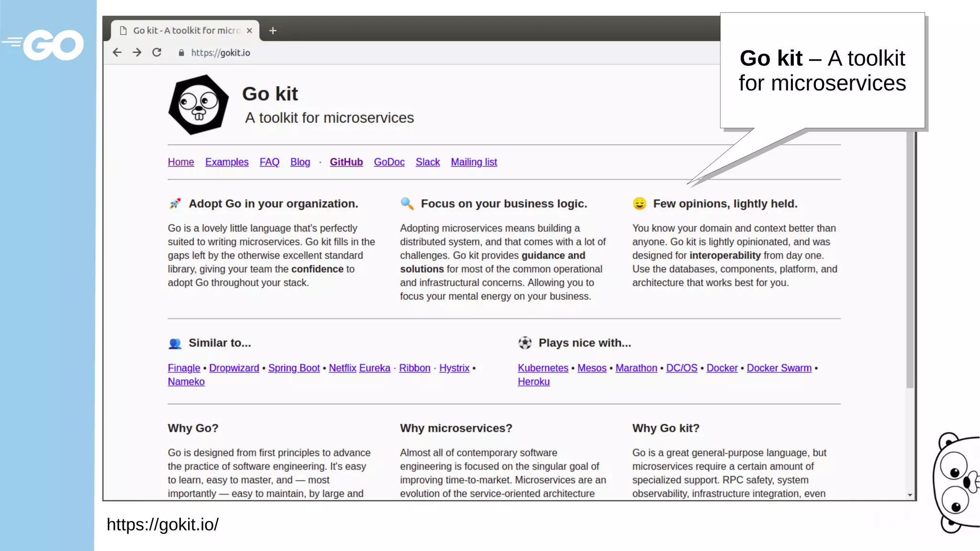Open the Kubernetes link
Screen dimensions: 980x551
point(543,368)
